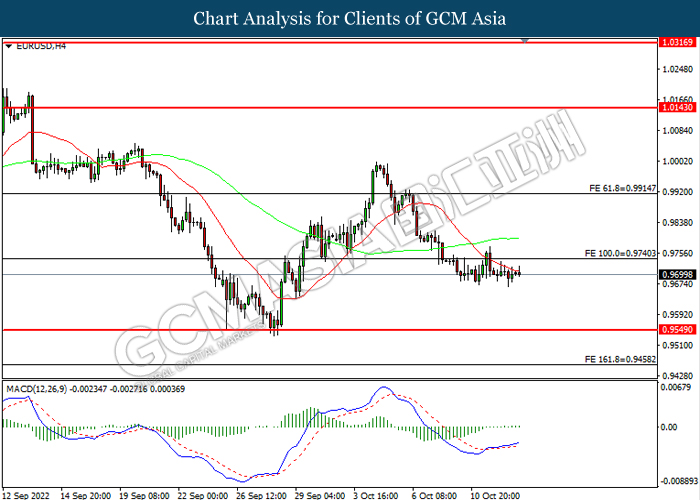Click the 3 Oct 16:00 time axis label
The image size is (700, 500).
click(x=376, y=496)
